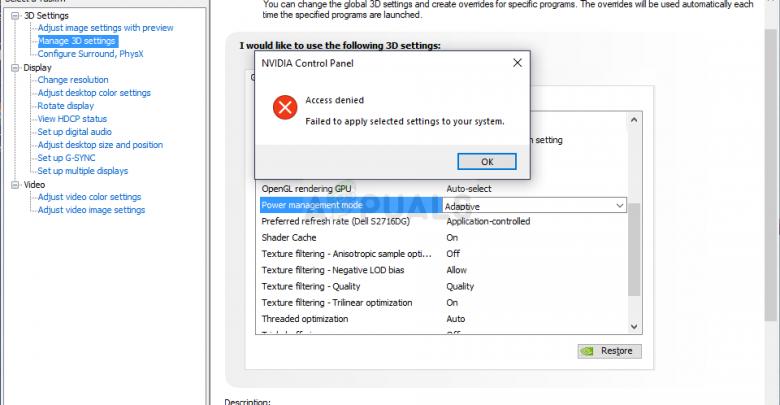Screen dimensions: 780x405
Task: Close the NVIDIA Control Panel error dialog
Action: (x=517, y=63)
